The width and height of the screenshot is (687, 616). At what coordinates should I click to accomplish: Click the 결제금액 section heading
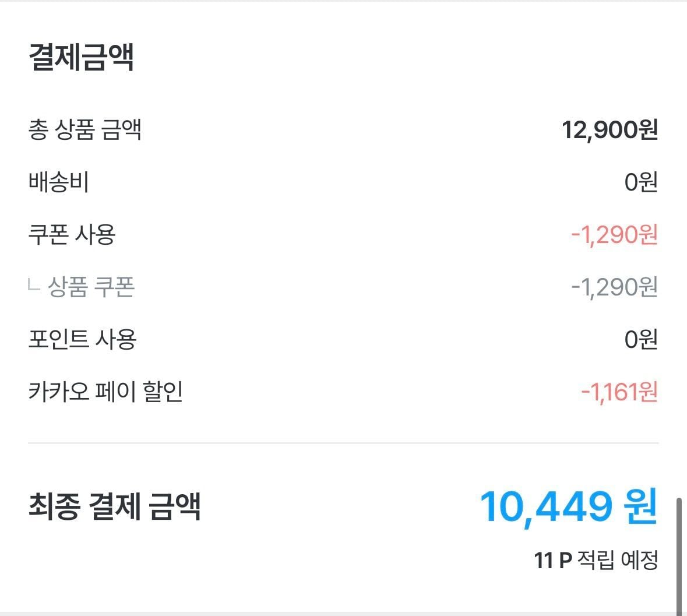82,58
